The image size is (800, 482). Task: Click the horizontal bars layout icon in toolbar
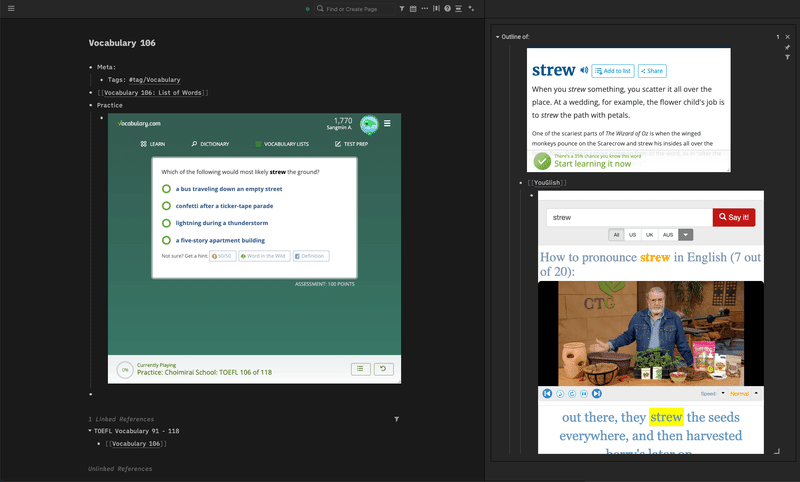(x=459, y=9)
